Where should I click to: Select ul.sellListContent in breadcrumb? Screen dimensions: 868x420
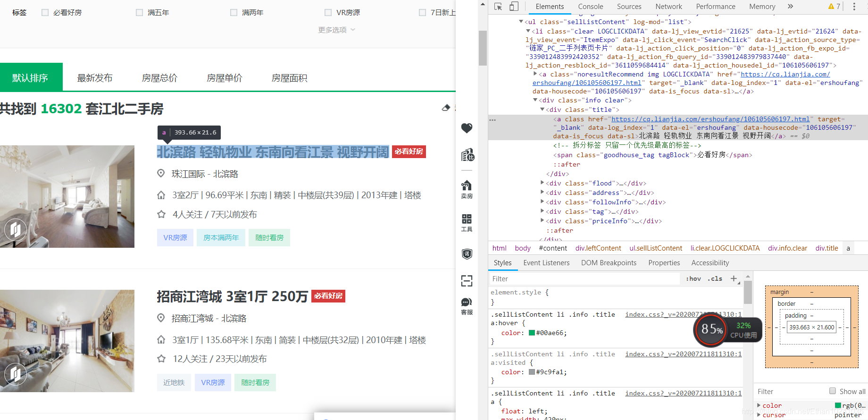pos(656,248)
